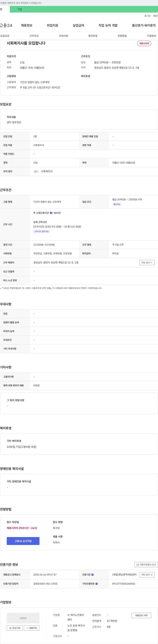Open the 채용정보 menu
This screenshot has height=644, width=158.
pyautogui.click(x=27, y=26)
